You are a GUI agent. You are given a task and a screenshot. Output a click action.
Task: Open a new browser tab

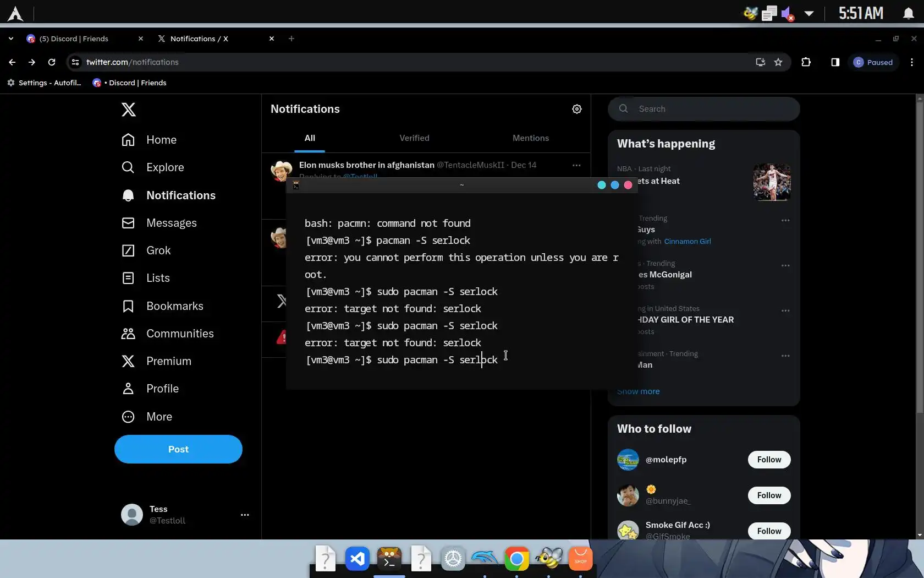[x=291, y=39]
